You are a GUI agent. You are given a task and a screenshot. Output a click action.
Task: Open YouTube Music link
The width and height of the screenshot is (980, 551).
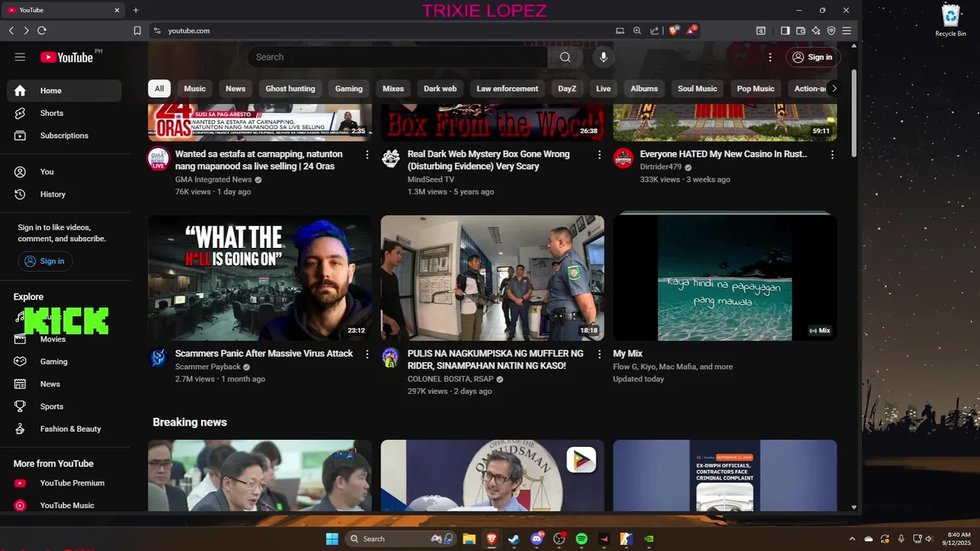click(64, 505)
